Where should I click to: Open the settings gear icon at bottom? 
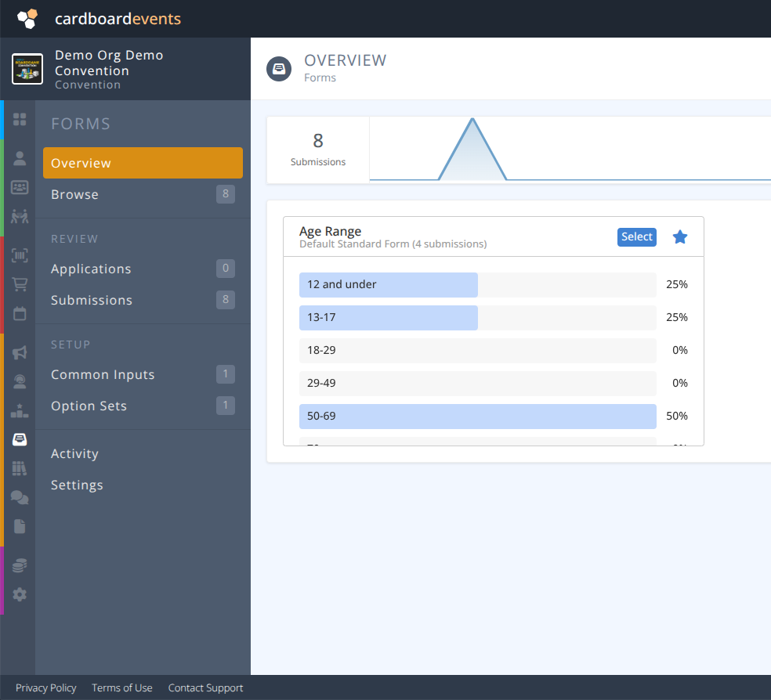click(19, 594)
